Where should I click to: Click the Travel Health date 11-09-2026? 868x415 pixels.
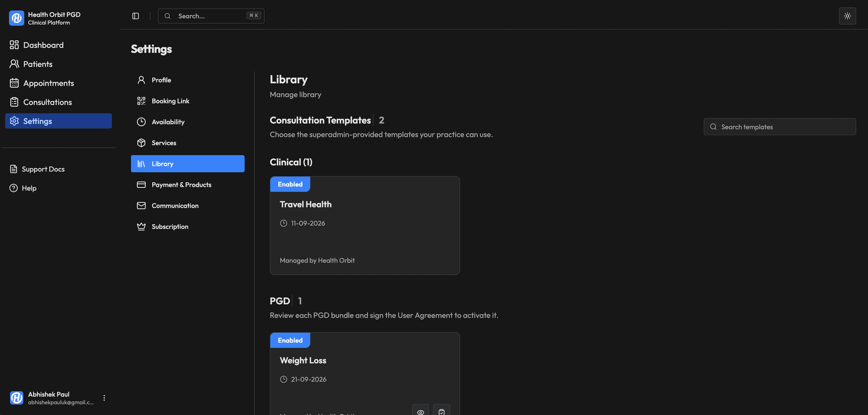(x=308, y=223)
